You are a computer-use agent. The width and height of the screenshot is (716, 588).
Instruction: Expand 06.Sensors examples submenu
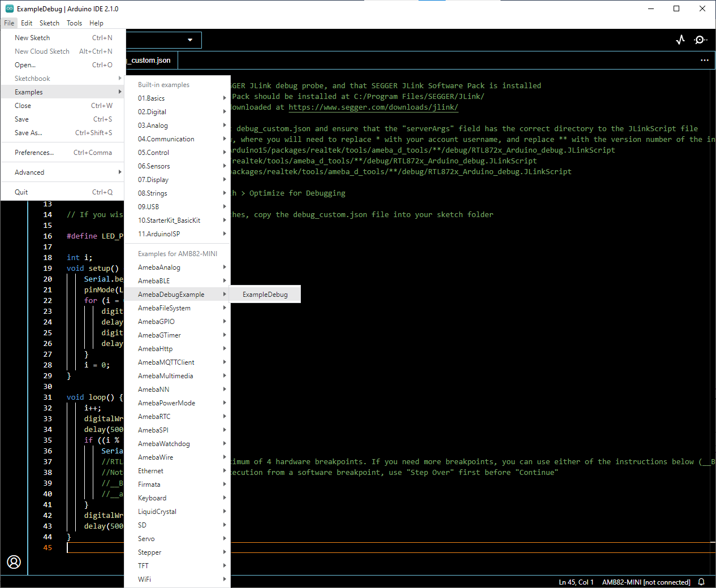coord(178,166)
